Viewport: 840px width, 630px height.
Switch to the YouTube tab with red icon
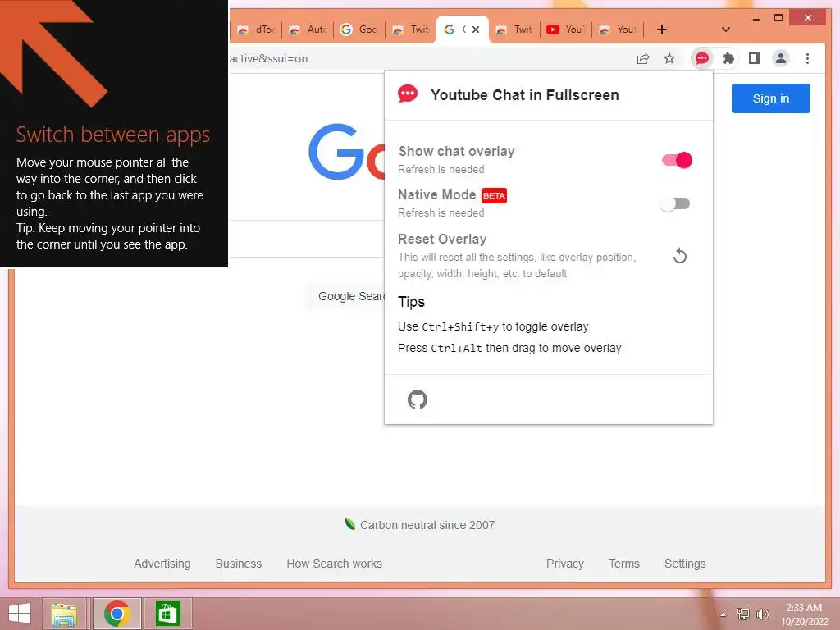(x=566, y=30)
